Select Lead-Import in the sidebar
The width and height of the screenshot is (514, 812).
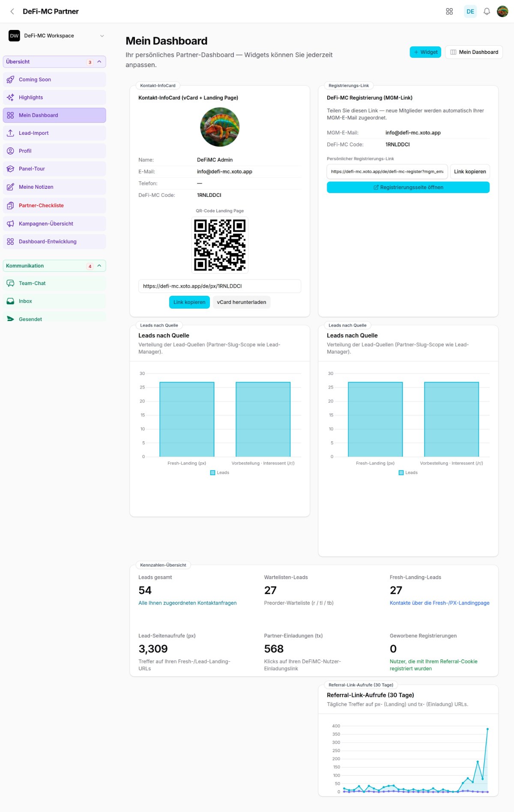tap(54, 133)
